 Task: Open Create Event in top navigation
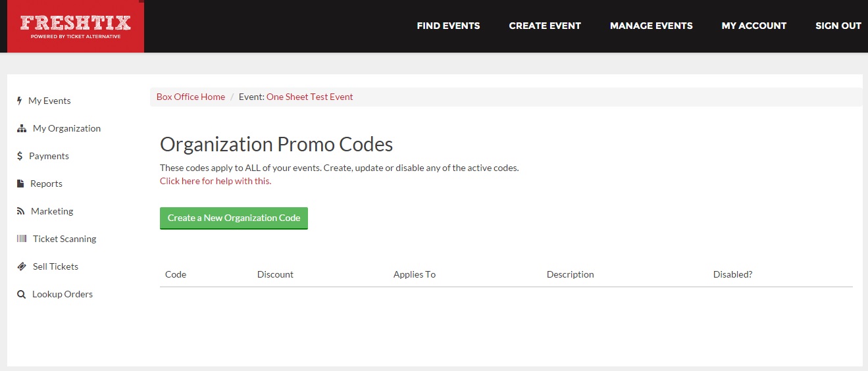(545, 26)
